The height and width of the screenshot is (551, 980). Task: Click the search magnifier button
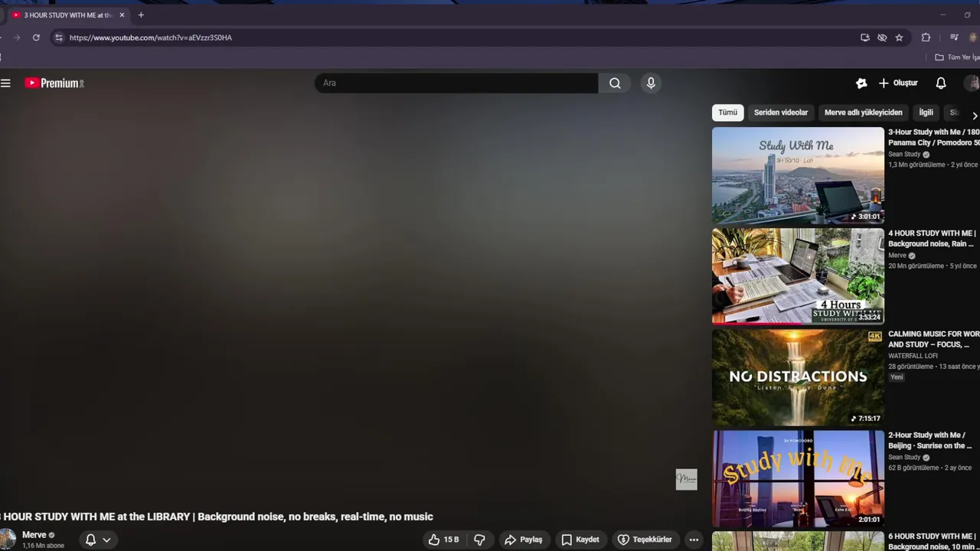coord(615,83)
